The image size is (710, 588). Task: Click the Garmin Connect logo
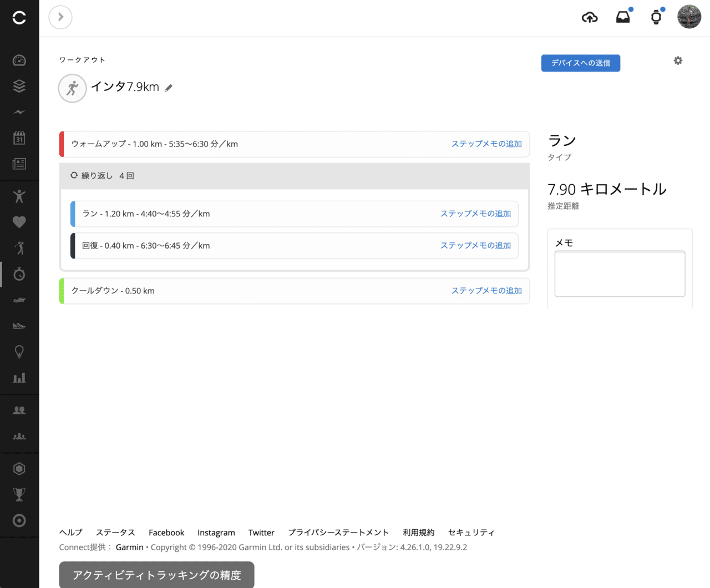tap(19, 18)
